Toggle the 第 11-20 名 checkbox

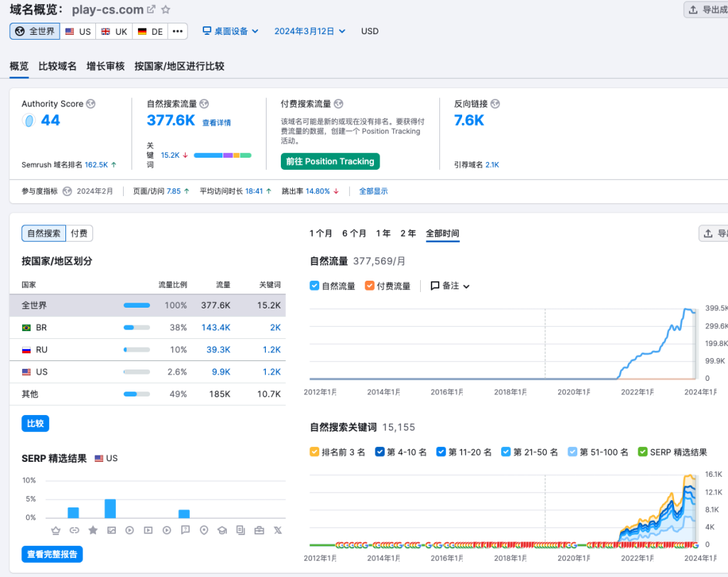coord(441,452)
